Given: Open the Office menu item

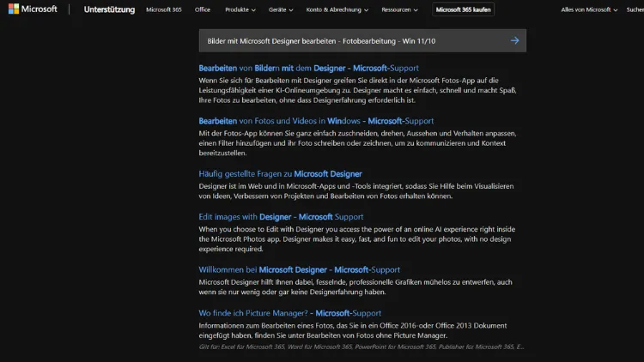Looking at the screenshot, I should [203, 9].
